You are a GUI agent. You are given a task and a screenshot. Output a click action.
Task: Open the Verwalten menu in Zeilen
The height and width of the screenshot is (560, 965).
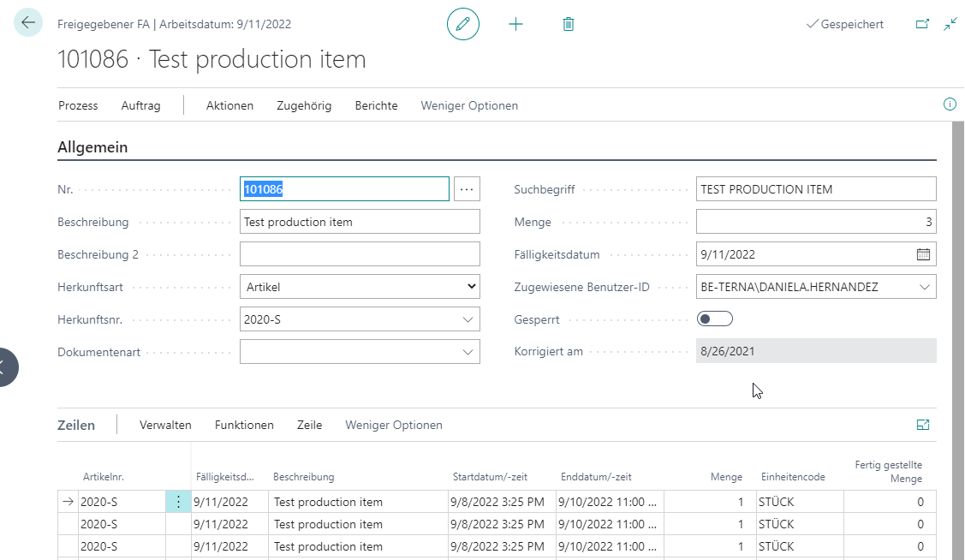[165, 425]
